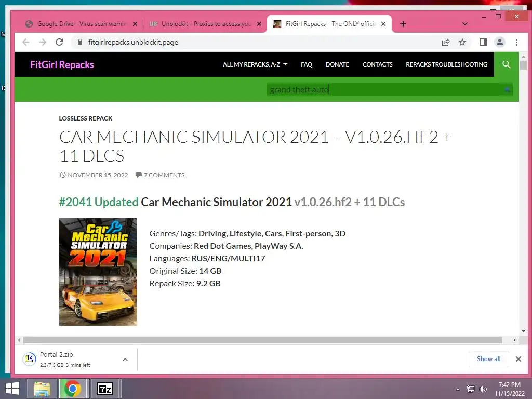Image resolution: width=532 pixels, height=399 pixels.
Task: Open the FAQ menu item
Action: tap(307, 64)
